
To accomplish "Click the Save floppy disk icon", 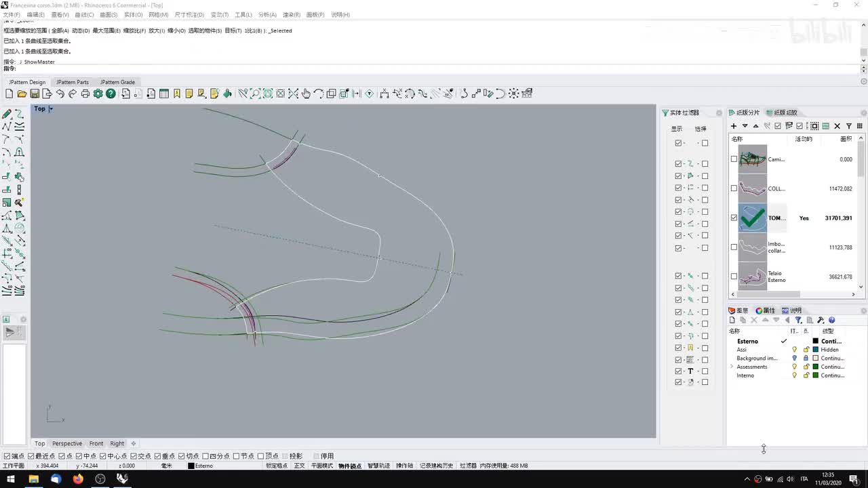I will pyautogui.click(x=35, y=94).
